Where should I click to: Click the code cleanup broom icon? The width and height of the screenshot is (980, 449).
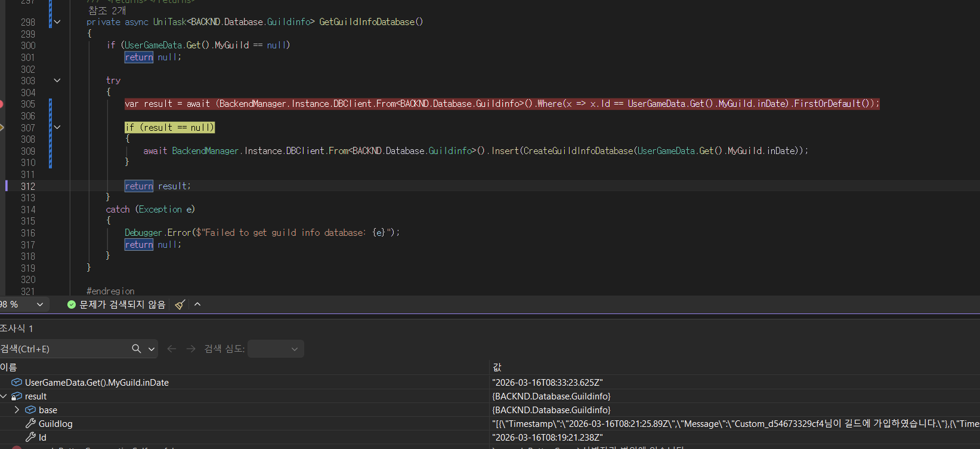pos(180,305)
